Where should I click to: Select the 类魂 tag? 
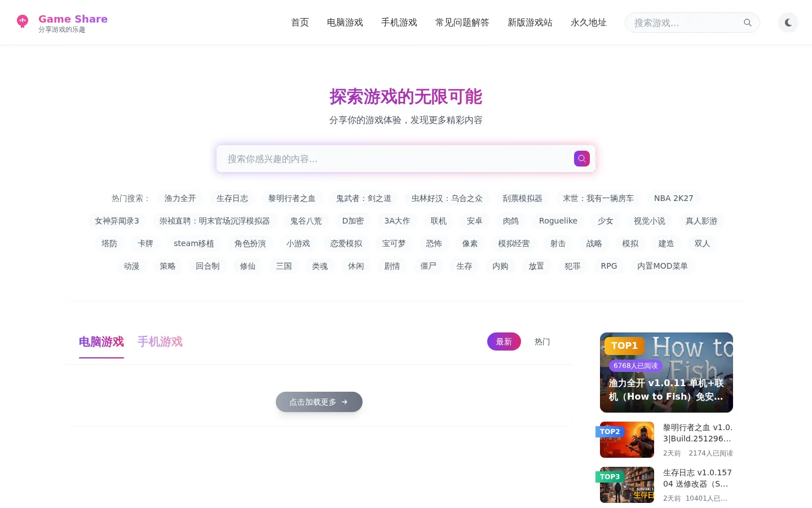320,266
